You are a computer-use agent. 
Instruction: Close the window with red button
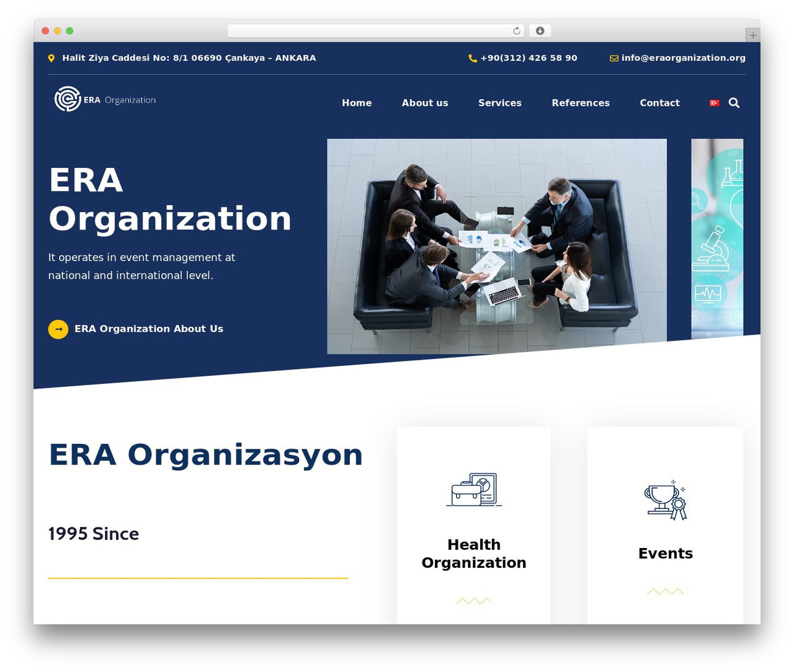click(x=45, y=31)
